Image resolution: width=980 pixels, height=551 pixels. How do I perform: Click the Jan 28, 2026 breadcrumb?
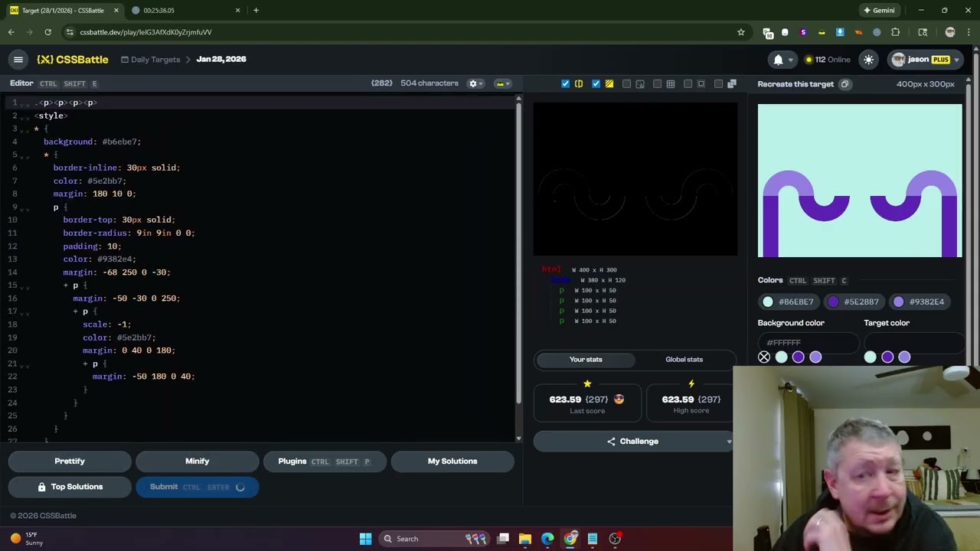pos(221,59)
